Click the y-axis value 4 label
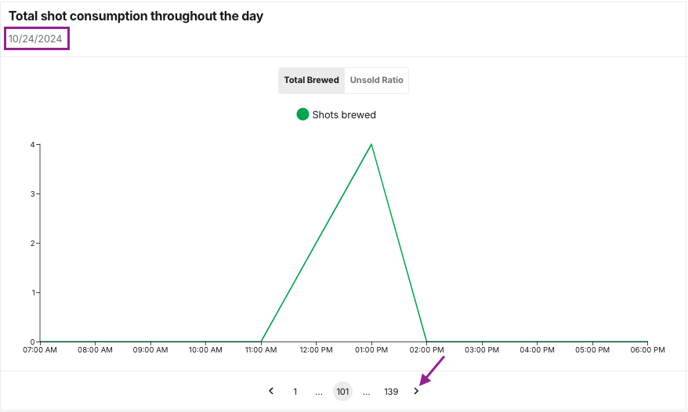The height and width of the screenshot is (412, 688). 33,144
